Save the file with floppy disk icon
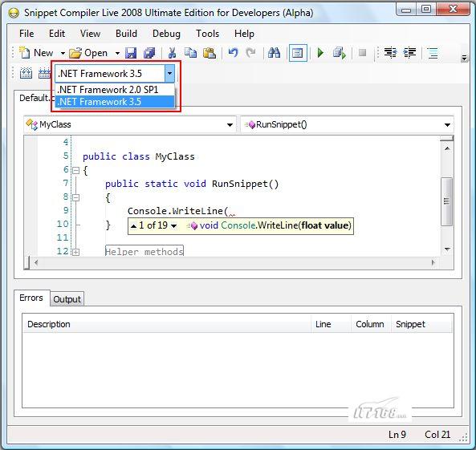This screenshot has height=450, width=476. pyautogui.click(x=131, y=53)
